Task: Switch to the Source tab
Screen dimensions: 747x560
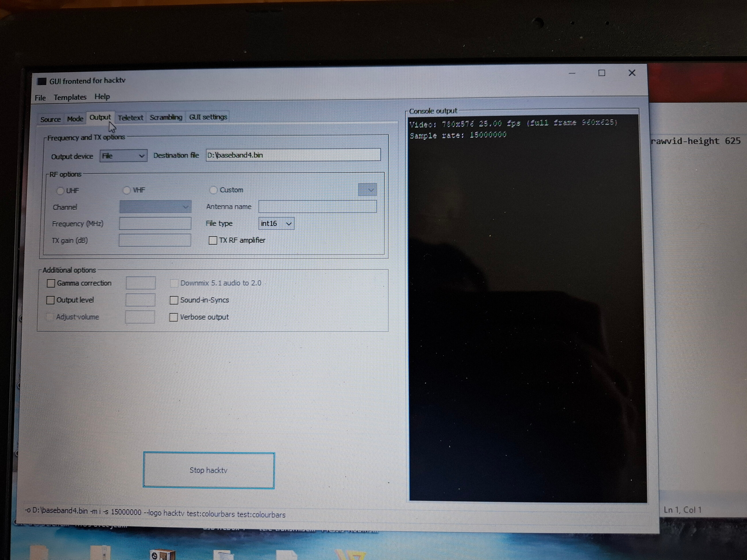Action: pyautogui.click(x=50, y=119)
